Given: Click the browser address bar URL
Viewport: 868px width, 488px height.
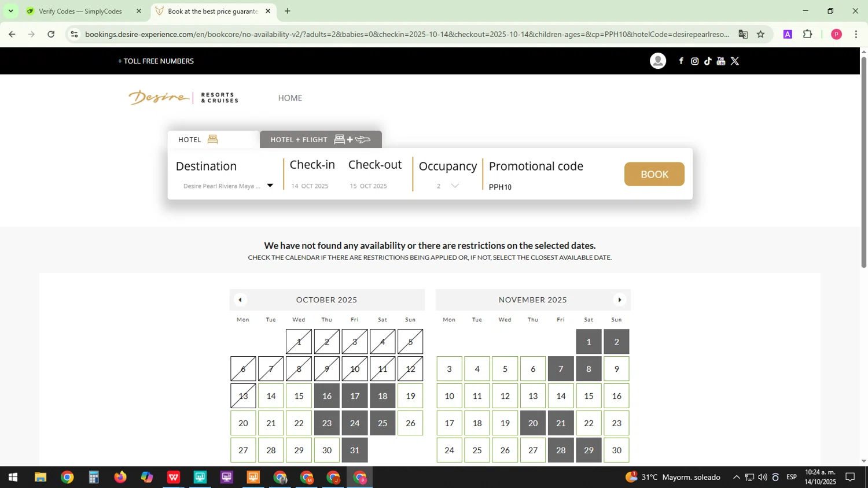Looking at the screenshot, I should pyautogui.click(x=407, y=34).
